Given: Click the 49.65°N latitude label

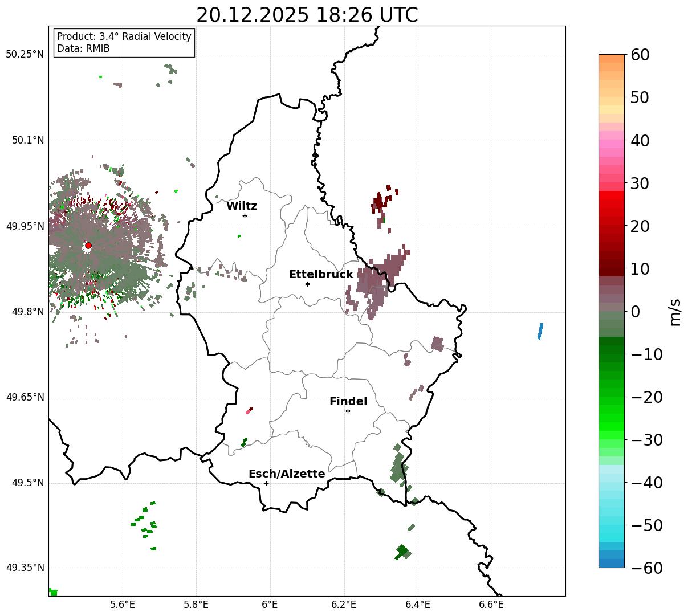Looking at the screenshot, I should 25,397.
